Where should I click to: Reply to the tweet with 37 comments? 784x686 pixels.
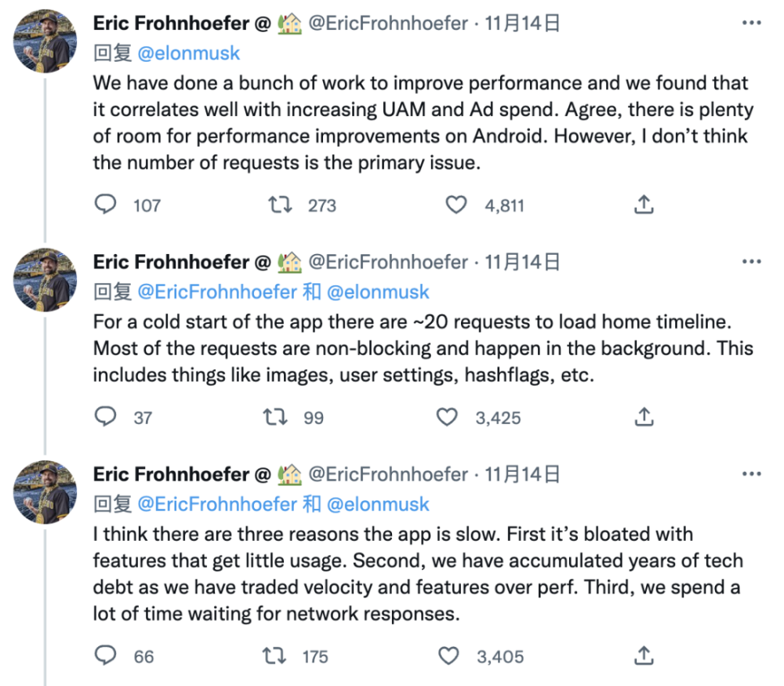point(106,416)
